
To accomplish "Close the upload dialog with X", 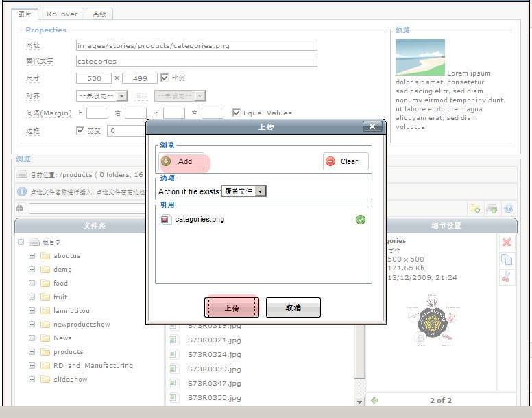I will coord(372,126).
